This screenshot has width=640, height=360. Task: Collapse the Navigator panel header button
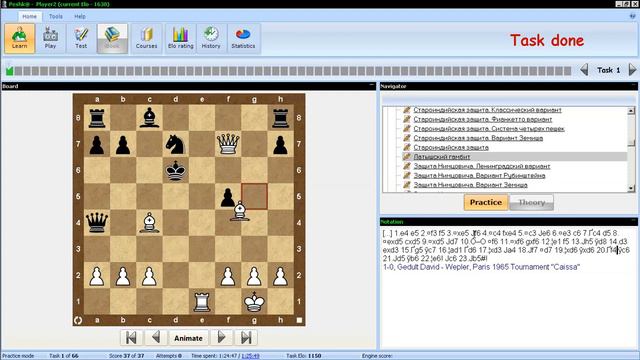coord(634,85)
